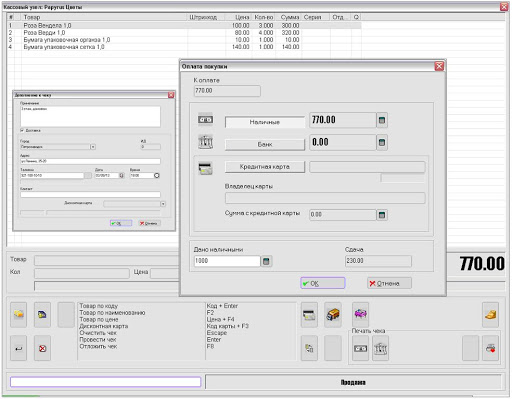Click the bank building icon in payment dialog
Image resolution: width=512 pixels, height=399 pixels.
(x=205, y=142)
